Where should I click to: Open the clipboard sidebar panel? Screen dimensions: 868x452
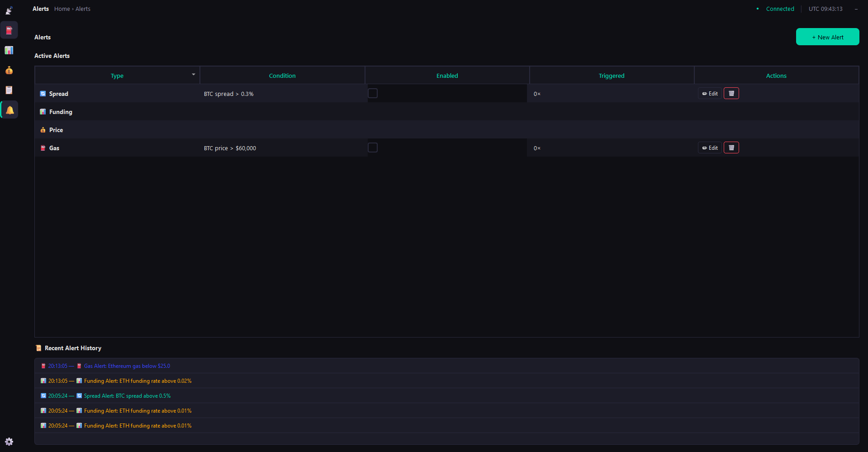point(9,90)
